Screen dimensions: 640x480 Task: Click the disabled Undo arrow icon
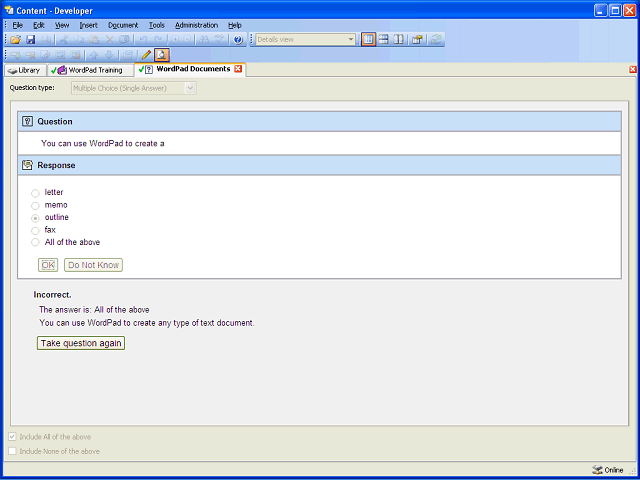143,40
